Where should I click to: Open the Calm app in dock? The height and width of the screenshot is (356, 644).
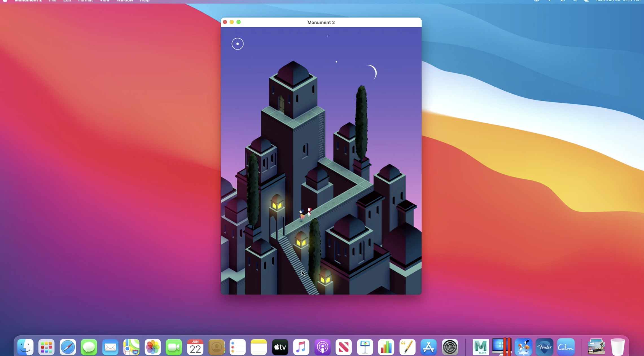[x=566, y=347]
